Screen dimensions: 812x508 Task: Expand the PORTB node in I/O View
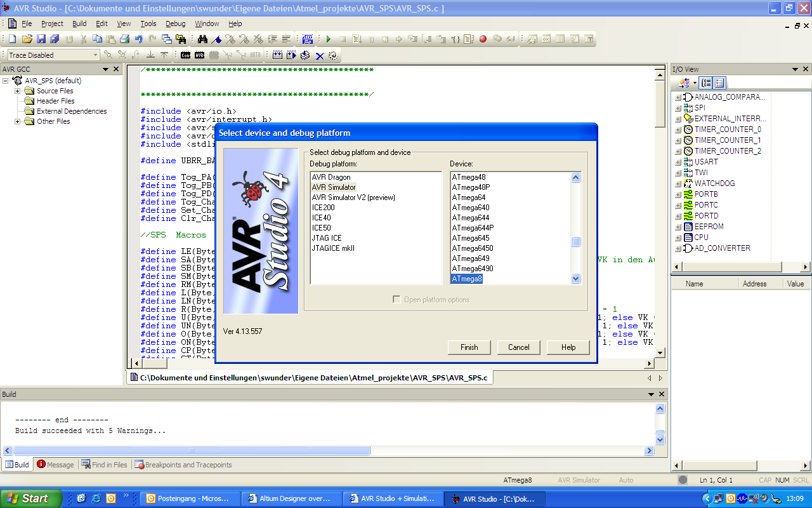678,194
